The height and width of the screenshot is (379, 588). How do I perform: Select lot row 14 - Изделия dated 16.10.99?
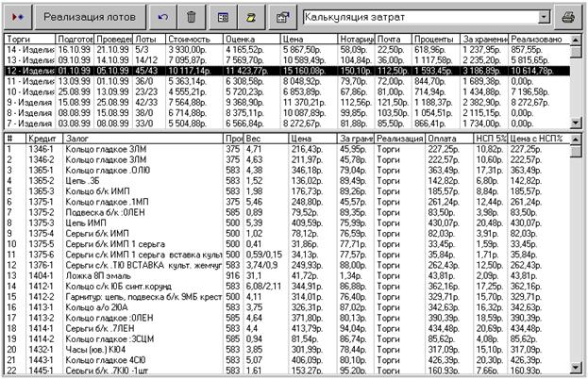point(283,47)
